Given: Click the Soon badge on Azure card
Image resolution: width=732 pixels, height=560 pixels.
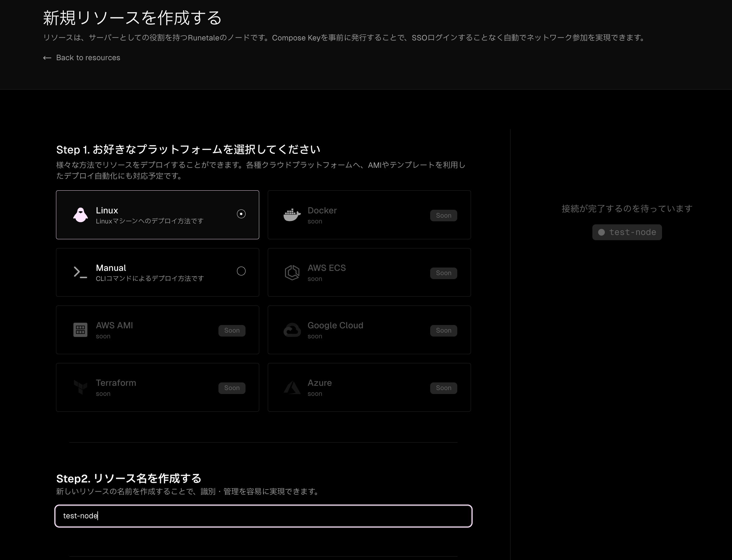Looking at the screenshot, I should [444, 388].
